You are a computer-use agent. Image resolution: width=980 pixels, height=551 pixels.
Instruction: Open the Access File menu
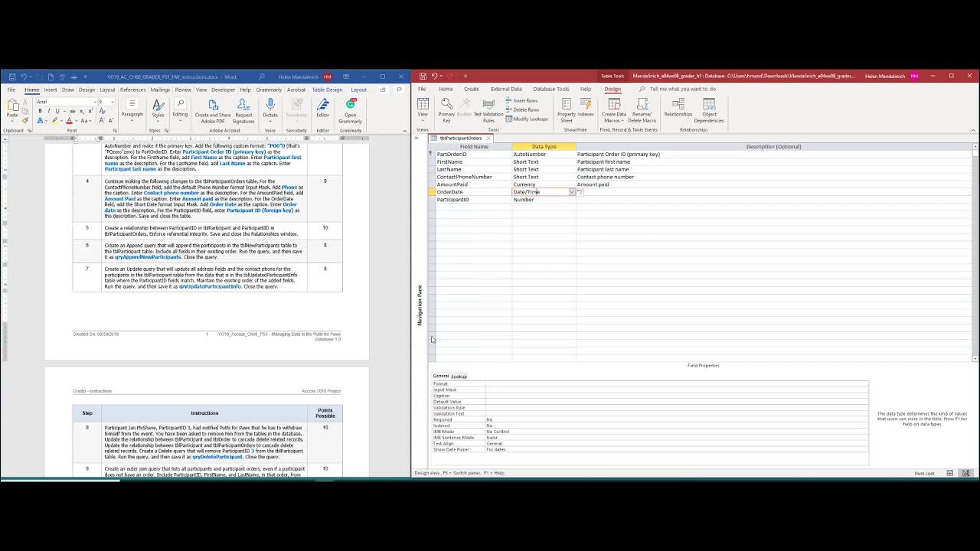[422, 89]
